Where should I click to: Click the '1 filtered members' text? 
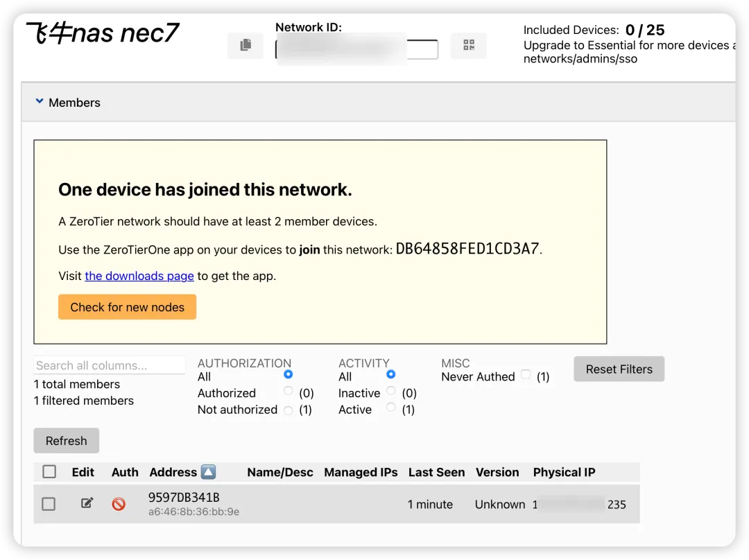(84, 401)
